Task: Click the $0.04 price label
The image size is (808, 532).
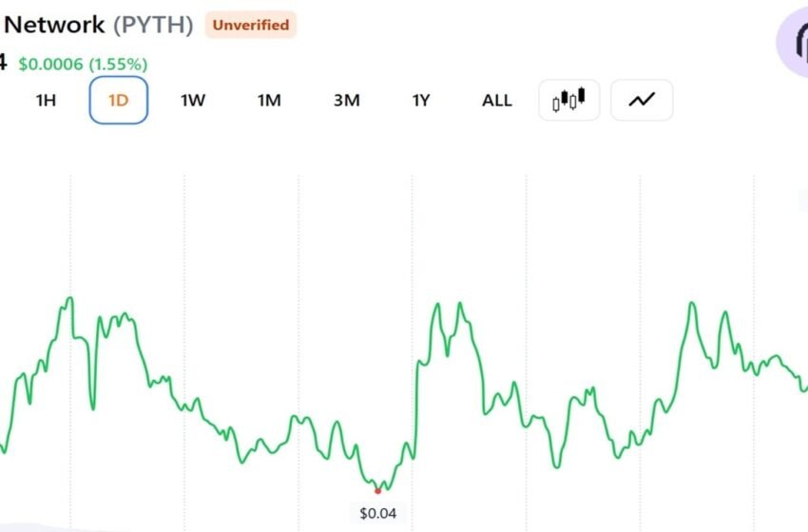Action: 377,513
